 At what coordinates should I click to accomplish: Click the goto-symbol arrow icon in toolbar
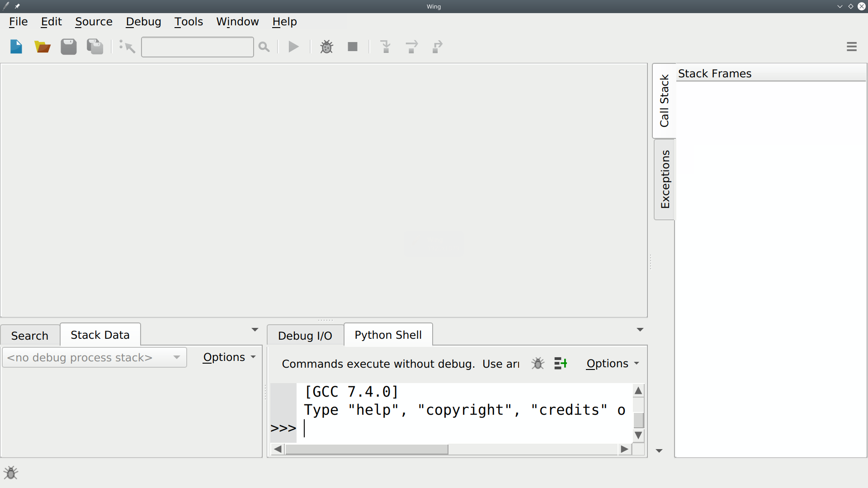pos(127,47)
